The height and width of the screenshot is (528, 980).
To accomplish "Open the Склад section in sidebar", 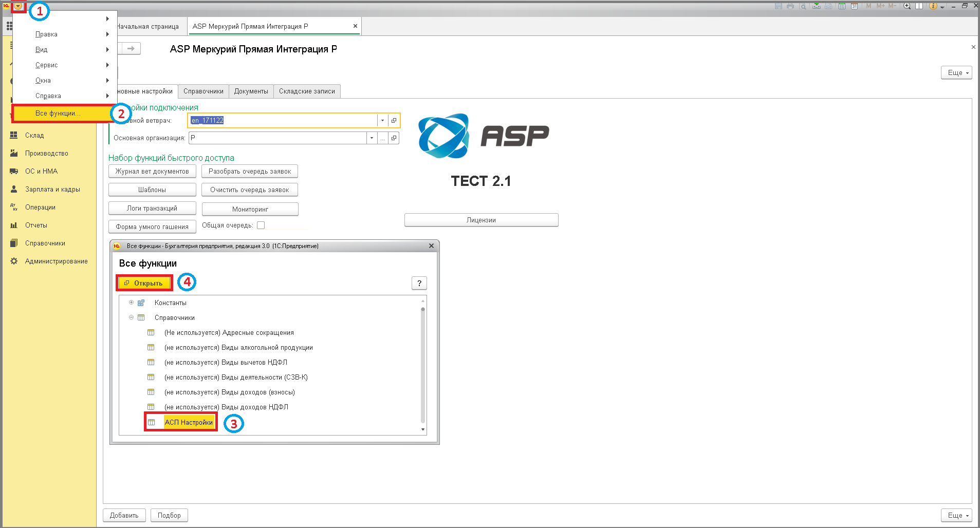I will pyautogui.click(x=34, y=136).
